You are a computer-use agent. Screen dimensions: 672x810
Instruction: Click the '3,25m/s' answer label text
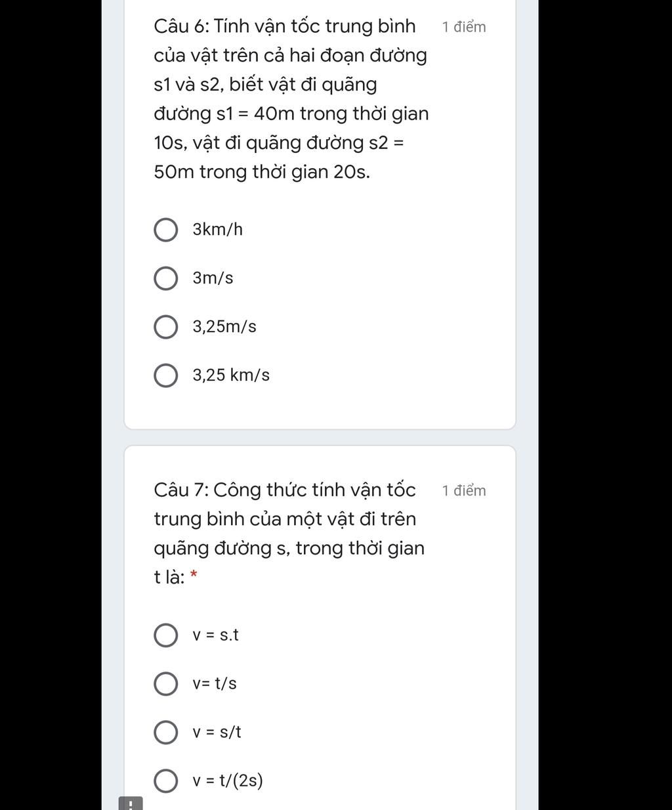[x=224, y=327]
